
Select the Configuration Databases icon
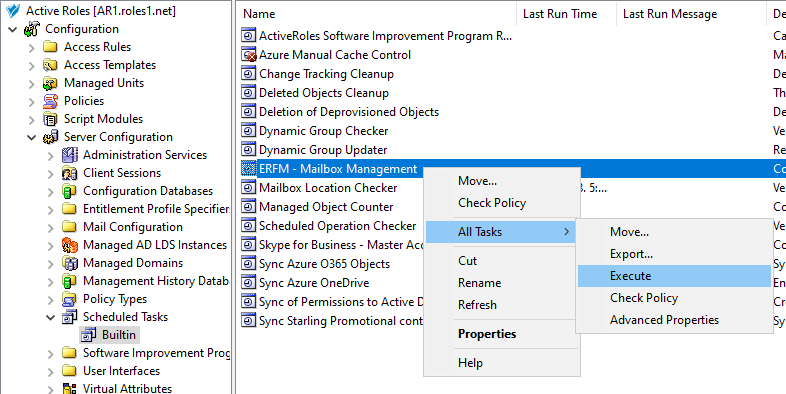pos(69,191)
